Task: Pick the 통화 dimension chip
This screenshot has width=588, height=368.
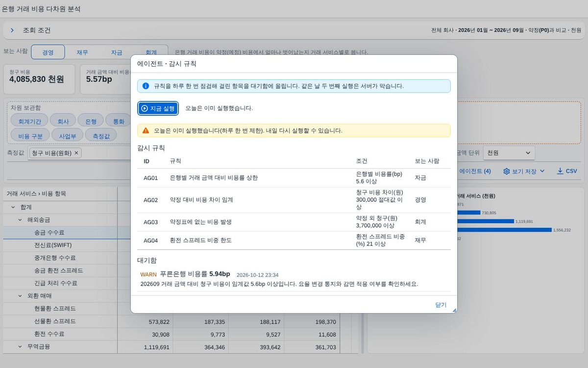Action: tap(119, 121)
